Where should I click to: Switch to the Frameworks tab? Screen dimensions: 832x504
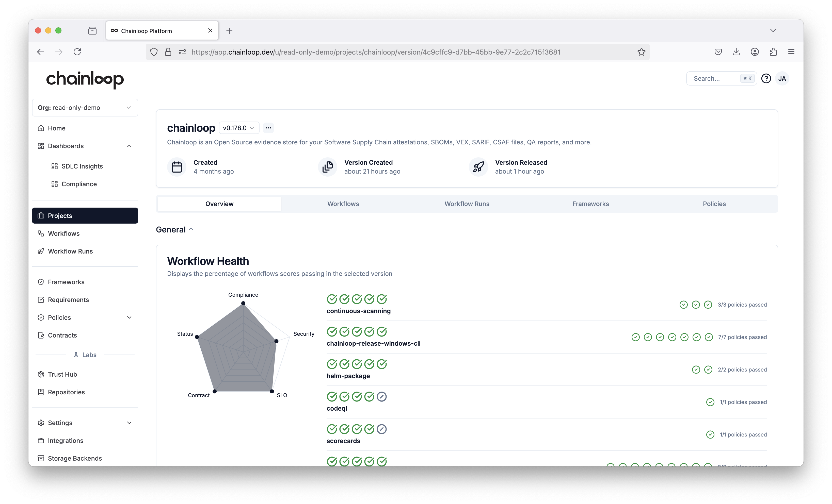[x=590, y=204]
